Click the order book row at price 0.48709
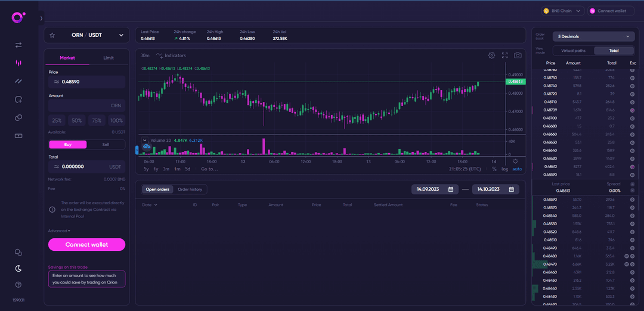Screen dimensions: 644x311 586,110
